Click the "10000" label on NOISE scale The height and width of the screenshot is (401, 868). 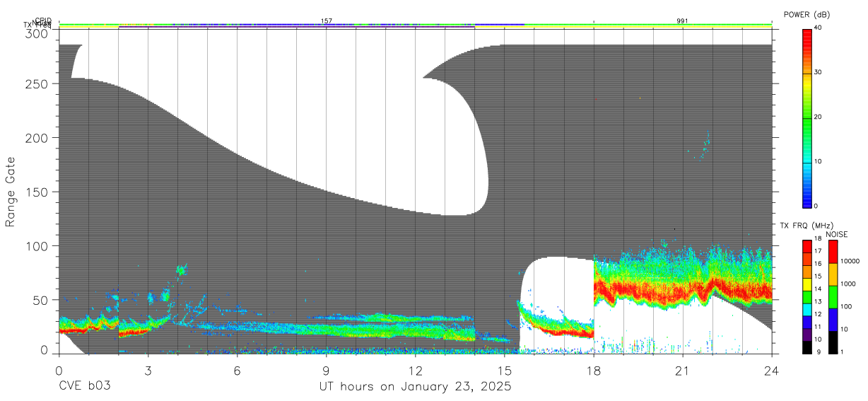pos(850,261)
